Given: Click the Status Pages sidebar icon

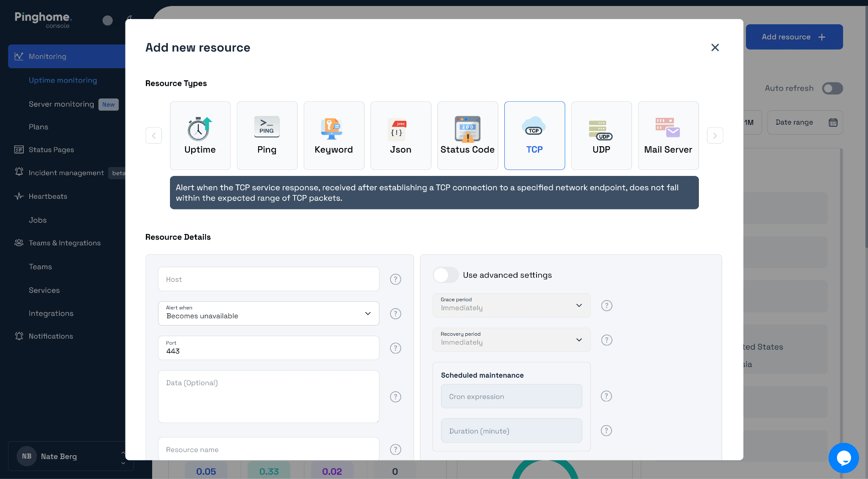Looking at the screenshot, I should click(x=19, y=149).
